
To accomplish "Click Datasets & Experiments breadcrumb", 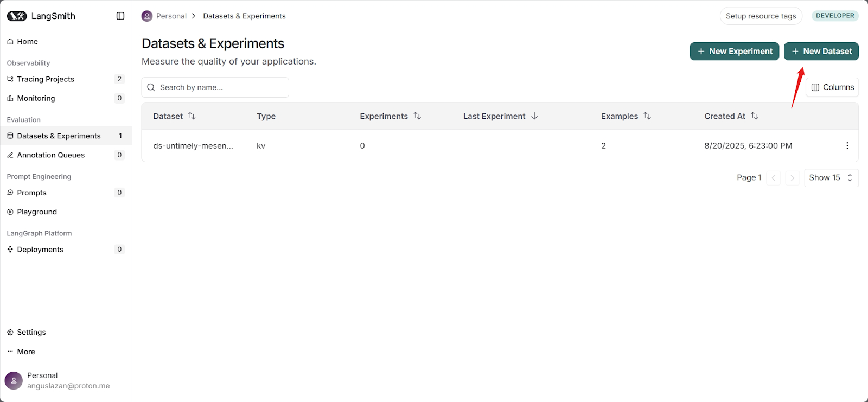I will tap(244, 16).
